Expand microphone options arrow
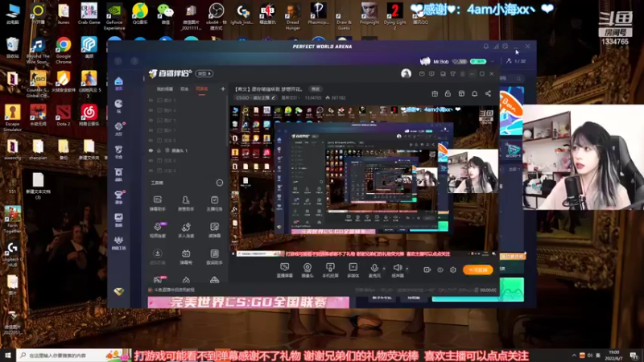The width and height of the screenshot is (644, 362). coord(384,269)
